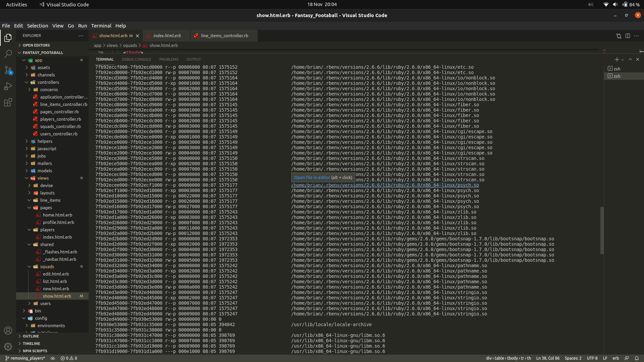
Task: Open psych.so file path link
Action: point(385,185)
